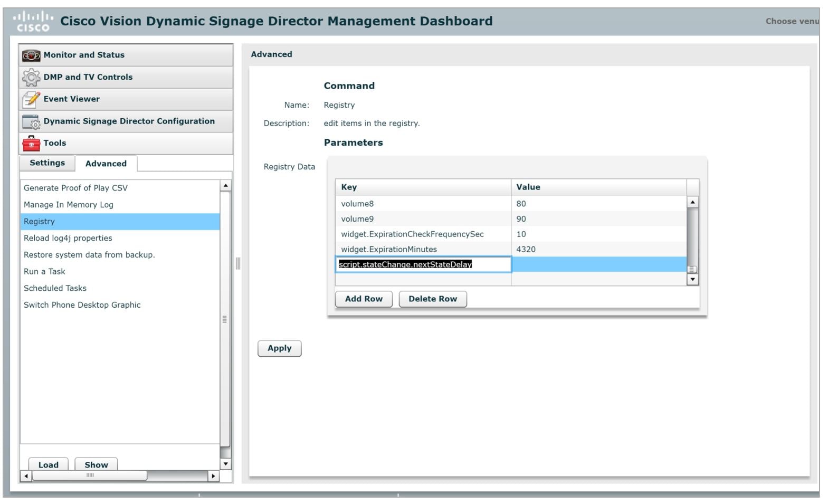Viewport: 828px width, 504px height.
Task: Click the Delete Row button
Action: click(x=433, y=299)
